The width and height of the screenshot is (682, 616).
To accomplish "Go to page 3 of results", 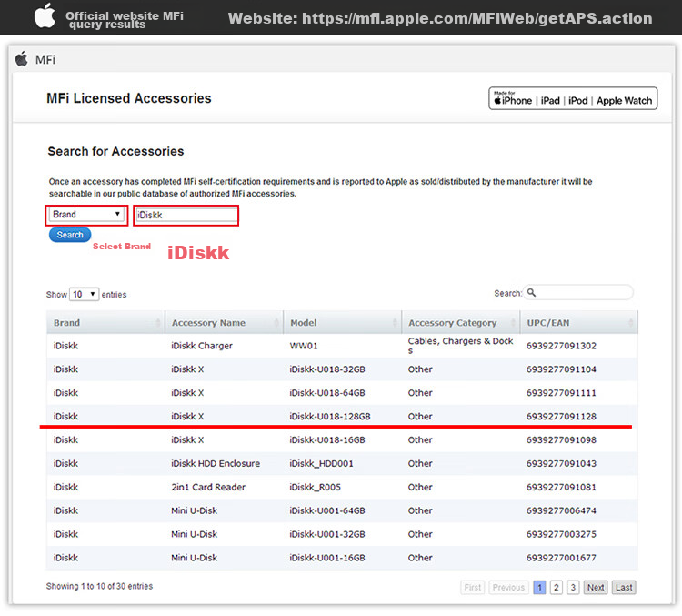I will 573,588.
